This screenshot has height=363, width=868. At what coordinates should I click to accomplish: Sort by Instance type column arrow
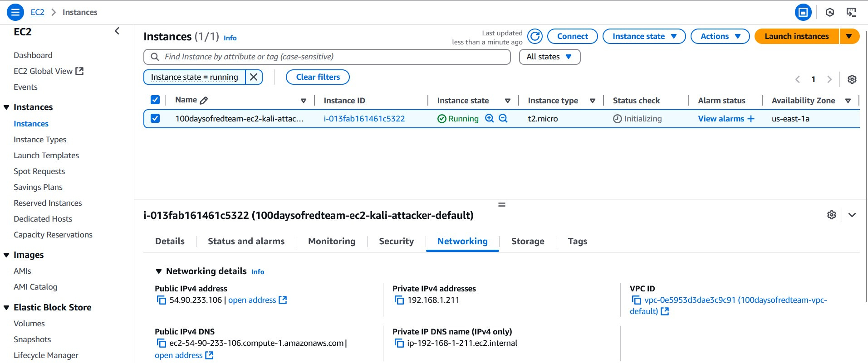[x=592, y=101]
